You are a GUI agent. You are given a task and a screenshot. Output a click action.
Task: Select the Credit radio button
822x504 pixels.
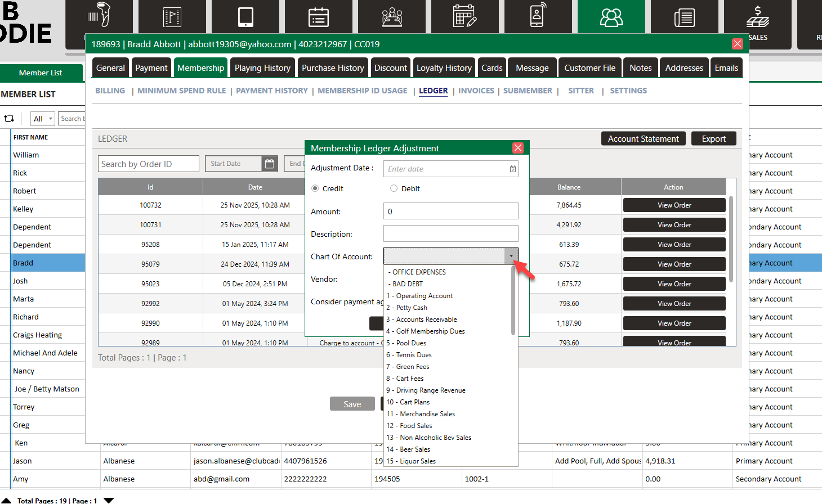tap(315, 188)
